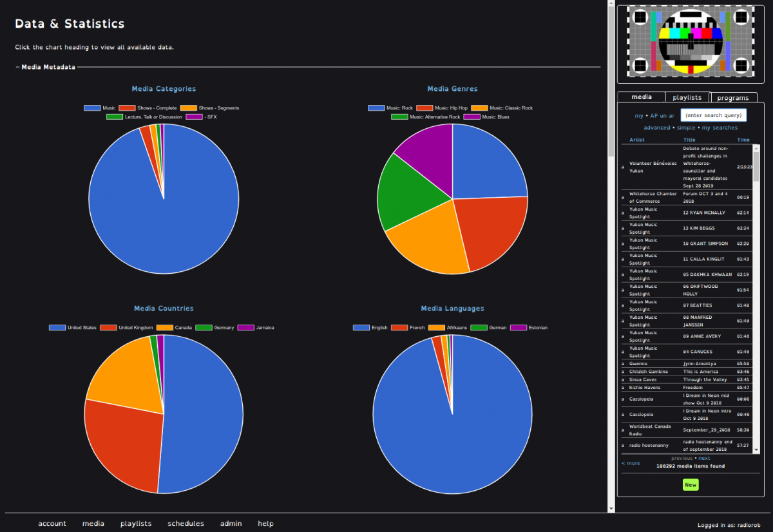Open the Media Categories chart heading
This screenshot has width=773, height=532.
point(164,89)
